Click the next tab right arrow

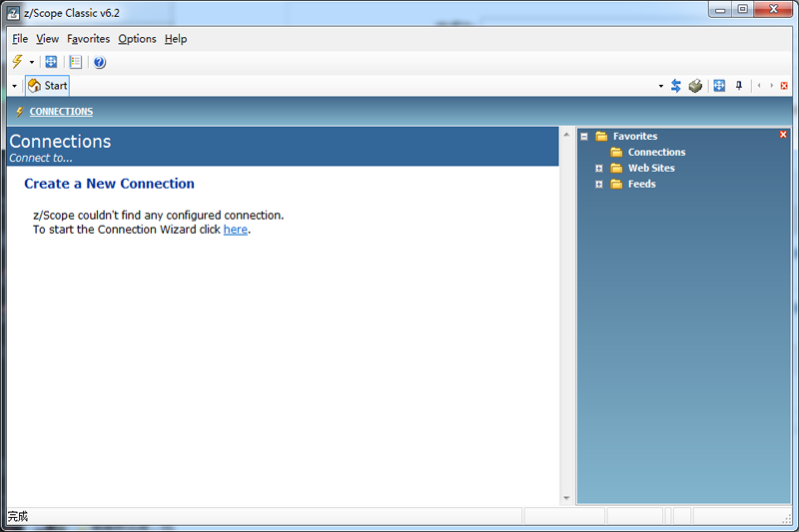click(771, 86)
